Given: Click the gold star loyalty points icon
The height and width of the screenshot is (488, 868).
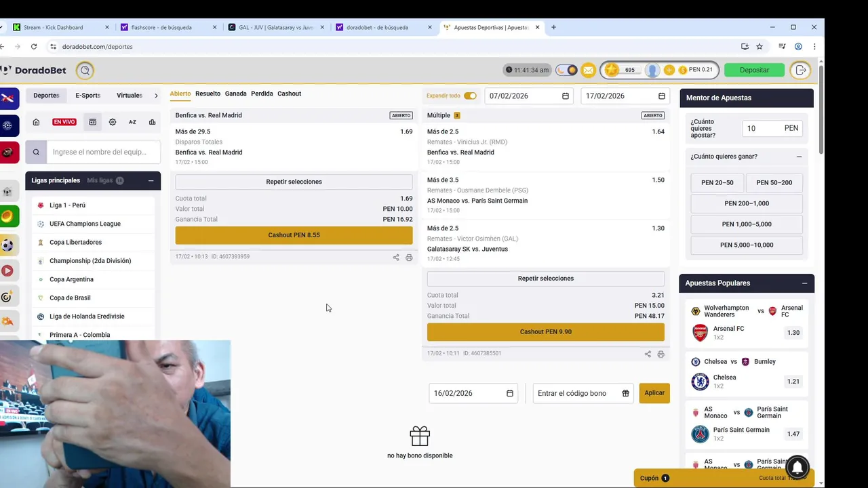Looking at the screenshot, I should click(x=612, y=70).
